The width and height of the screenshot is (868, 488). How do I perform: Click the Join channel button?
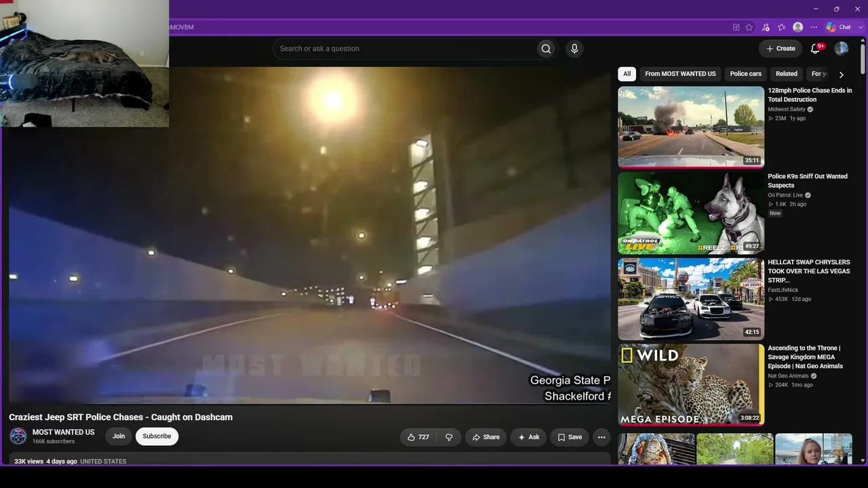click(119, 436)
